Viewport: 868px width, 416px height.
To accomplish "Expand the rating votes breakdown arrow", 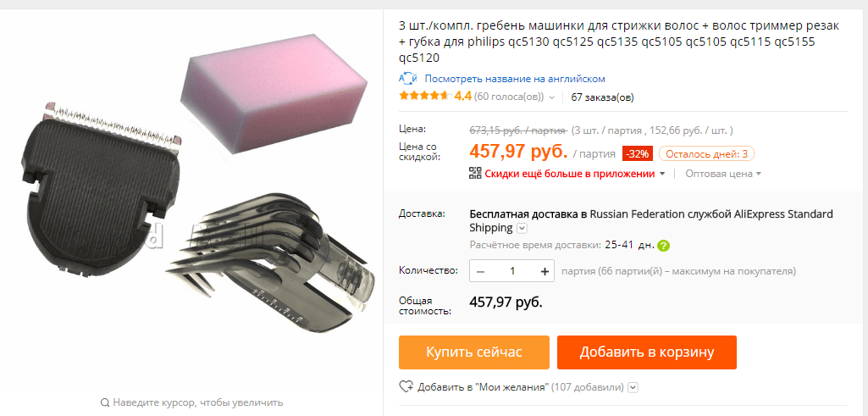I will (x=551, y=98).
